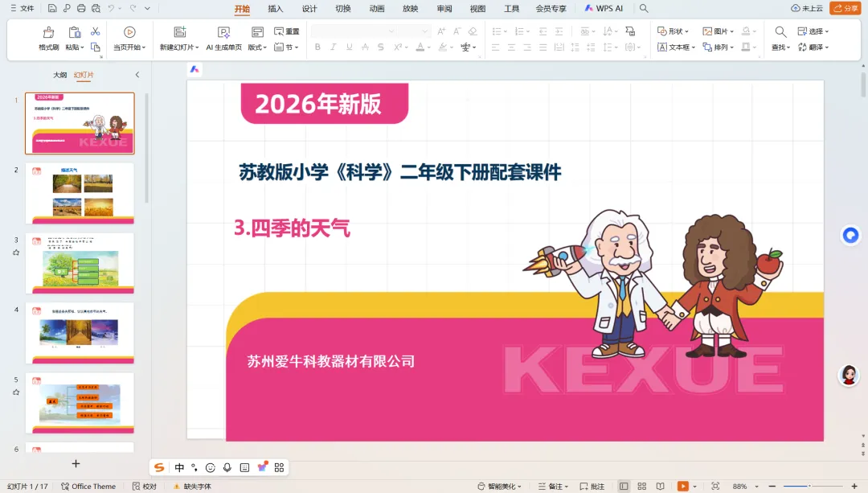This screenshot has width=868, height=493.
Task: Switch to the 视图 ribbon tab
Action: point(477,8)
